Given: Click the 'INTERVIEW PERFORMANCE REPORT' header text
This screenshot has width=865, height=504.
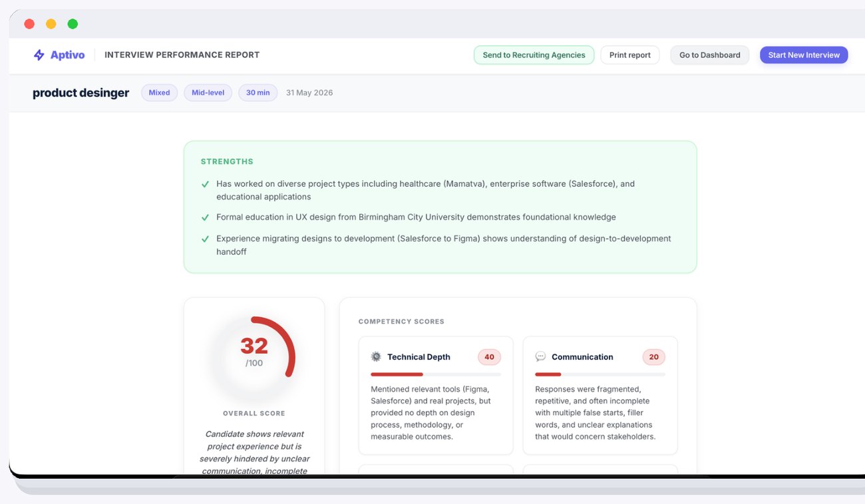Looking at the screenshot, I should (182, 55).
